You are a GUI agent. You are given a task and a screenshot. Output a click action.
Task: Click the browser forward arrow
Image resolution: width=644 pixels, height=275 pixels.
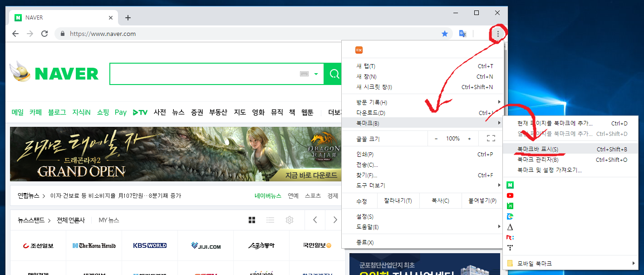click(30, 34)
